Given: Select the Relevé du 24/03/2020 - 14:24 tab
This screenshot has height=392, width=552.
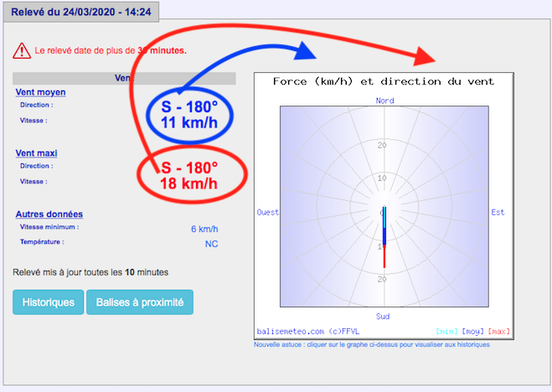Looking at the screenshot, I should pyautogui.click(x=81, y=12).
